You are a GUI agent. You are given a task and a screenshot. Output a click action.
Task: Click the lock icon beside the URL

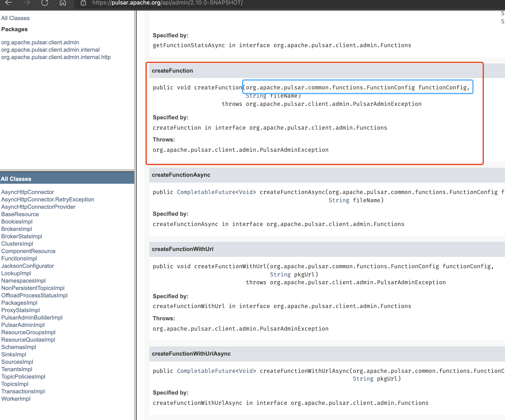pos(83,3)
